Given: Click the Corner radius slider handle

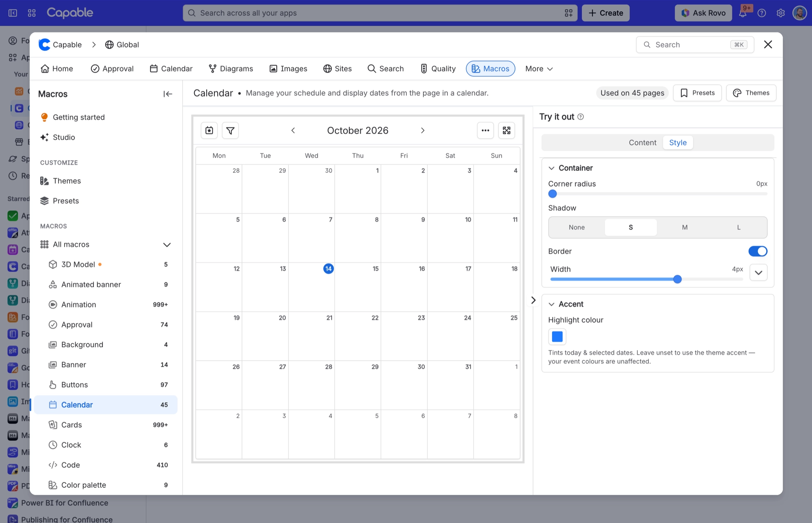Looking at the screenshot, I should point(553,194).
